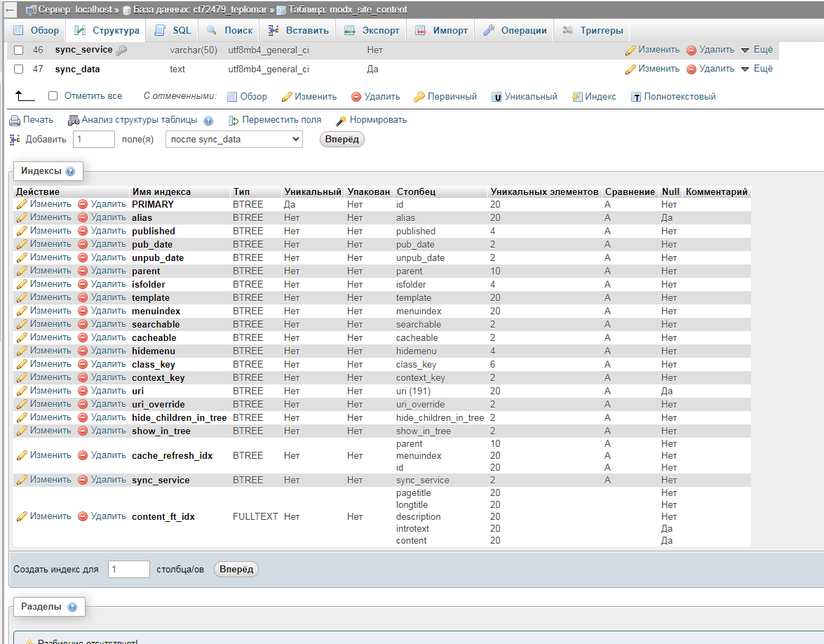Viewport: 824px width, 644px height.
Task: Click delete icon for alias index
Action: tap(83, 217)
